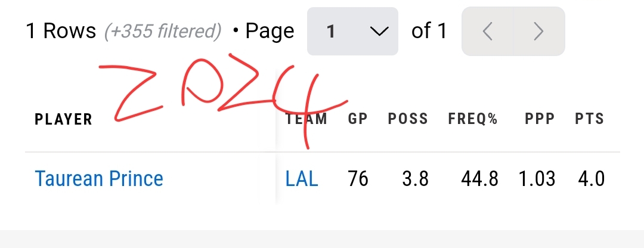Sort by GP column header
This screenshot has width=644, height=248.
click(x=358, y=119)
